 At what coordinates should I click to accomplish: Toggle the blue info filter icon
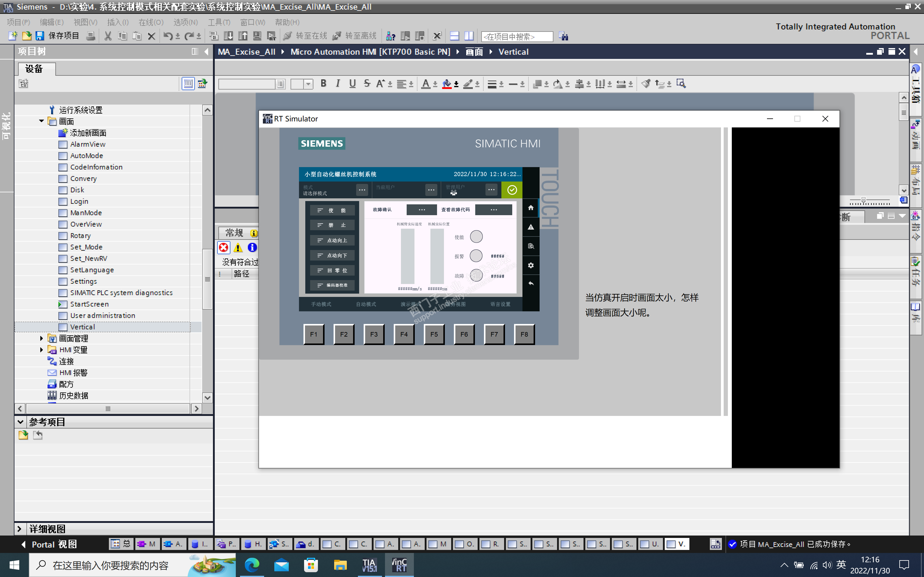tap(252, 248)
